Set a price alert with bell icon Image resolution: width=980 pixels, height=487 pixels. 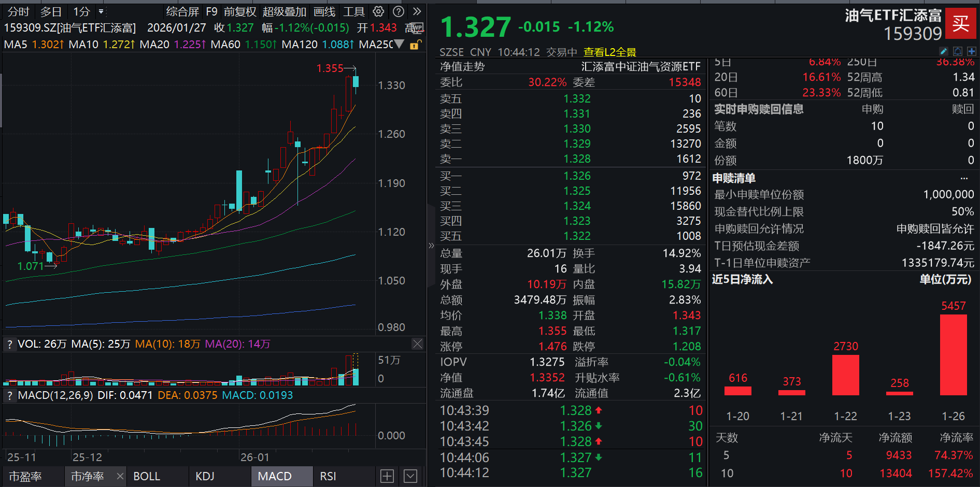click(957, 51)
